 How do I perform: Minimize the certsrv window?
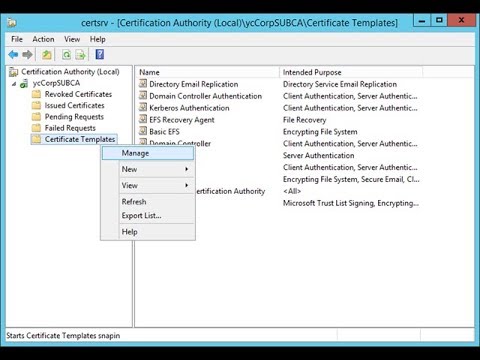[422, 21]
